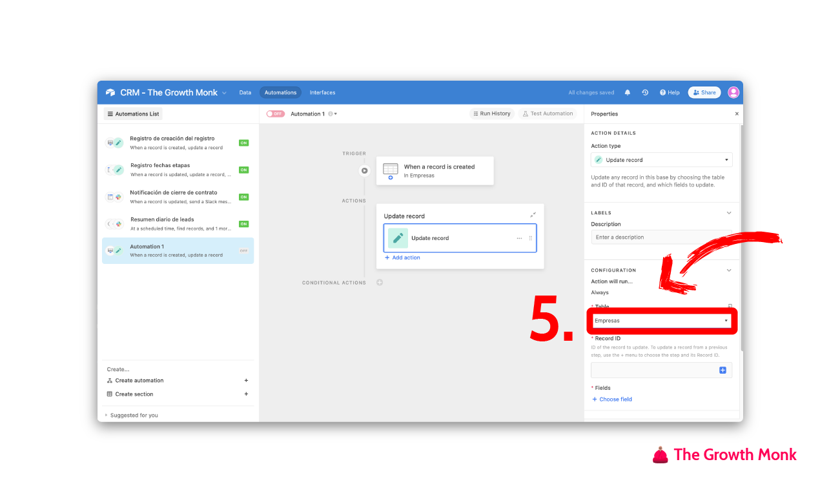Open the Update record action ellipsis menu

point(519,238)
